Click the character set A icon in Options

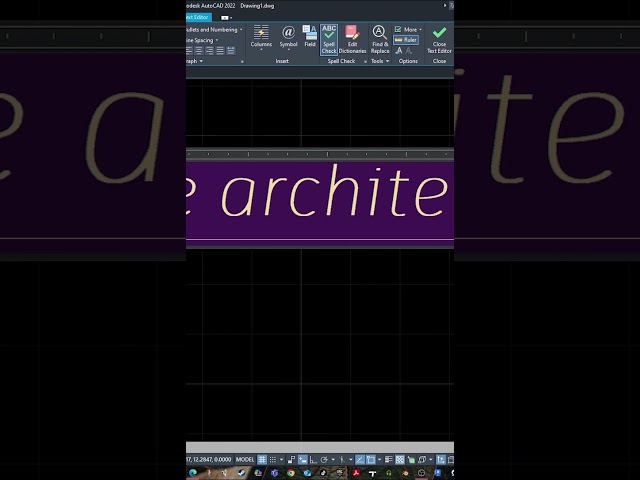point(399,51)
